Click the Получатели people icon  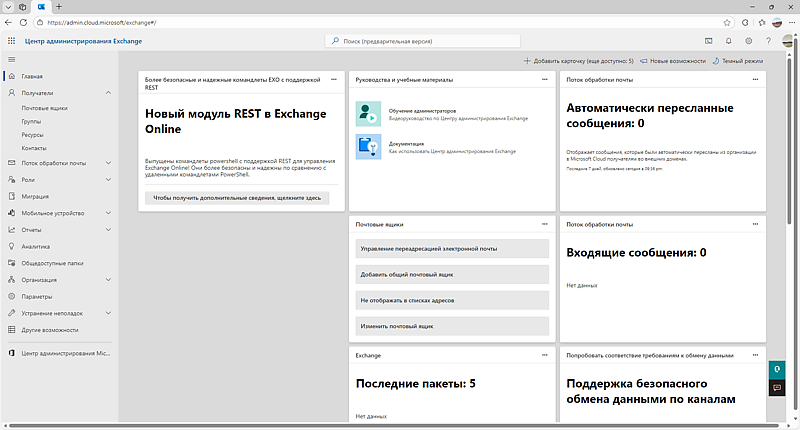[x=12, y=93]
